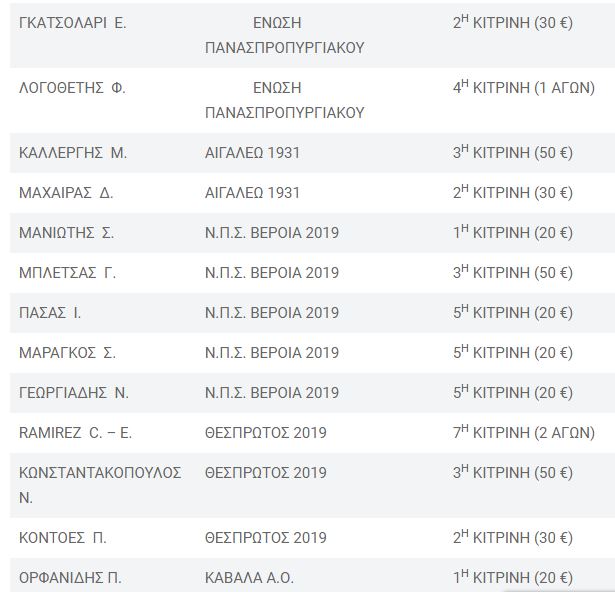Select ΚΑΒΑΛΑ Α.Ο. team cell

[x=249, y=577]
